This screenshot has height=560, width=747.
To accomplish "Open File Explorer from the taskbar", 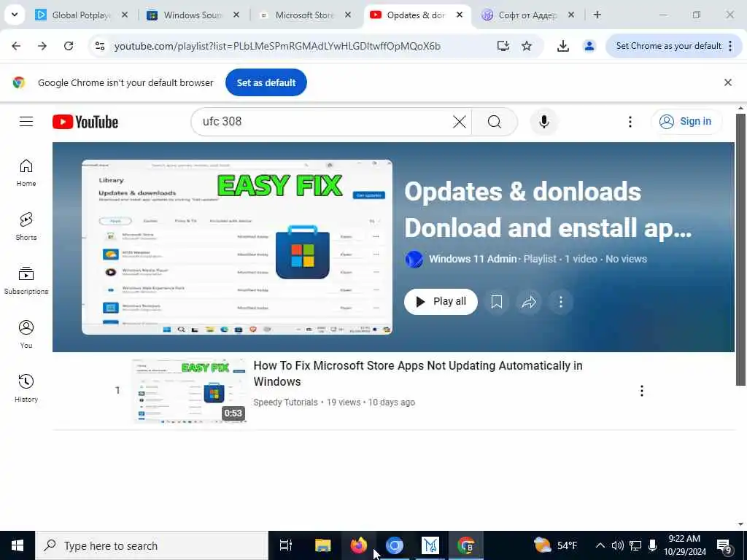I will tap(322, 545).
